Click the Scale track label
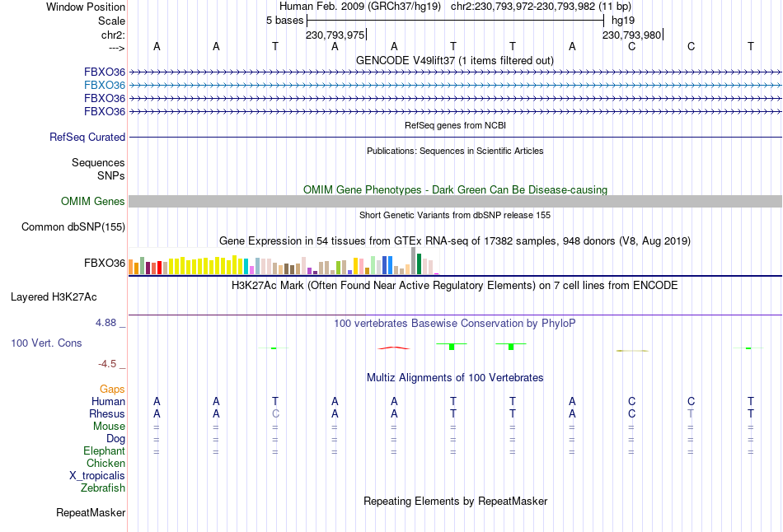The height and width of the screenshot is (532, 783). click(x=111, y=21)
